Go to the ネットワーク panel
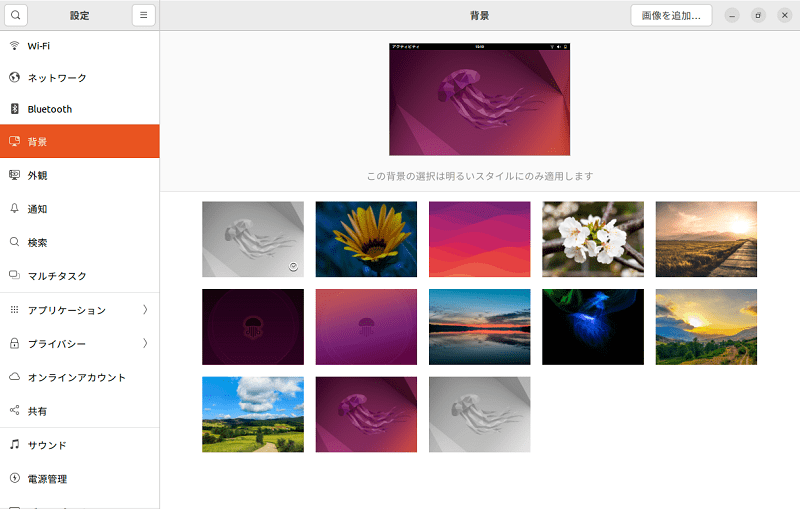The width and height of the screenshot is (800, 509). [80, 78]
